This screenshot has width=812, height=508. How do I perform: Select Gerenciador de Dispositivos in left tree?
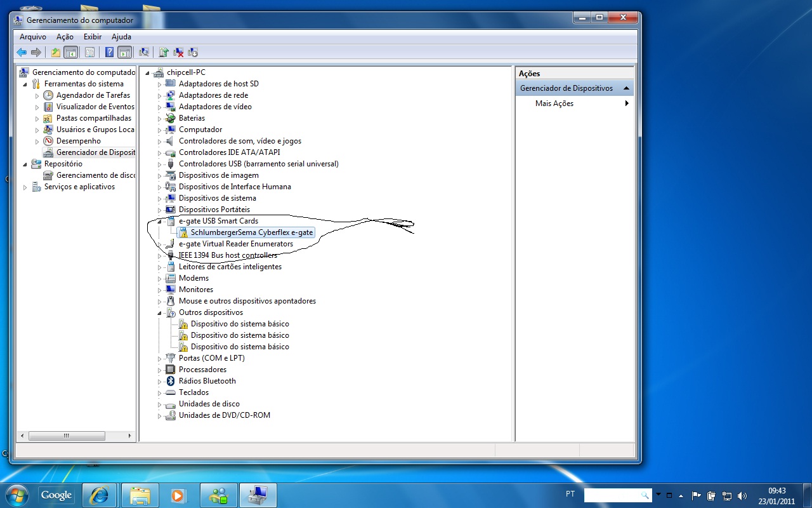(96, 152)
